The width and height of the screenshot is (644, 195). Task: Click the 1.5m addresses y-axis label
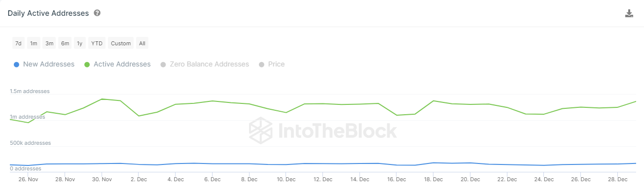point(30,91)
